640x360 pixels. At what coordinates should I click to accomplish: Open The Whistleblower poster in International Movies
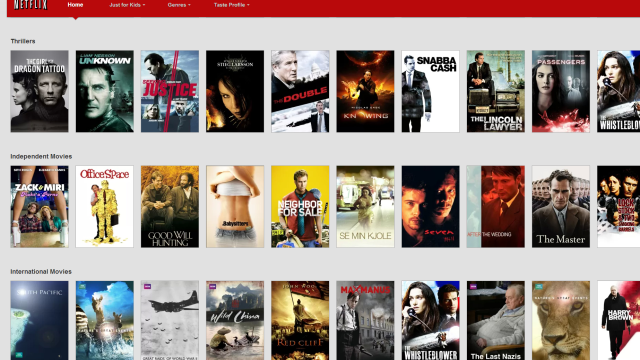pyautogui.click(x=431, y=320)
